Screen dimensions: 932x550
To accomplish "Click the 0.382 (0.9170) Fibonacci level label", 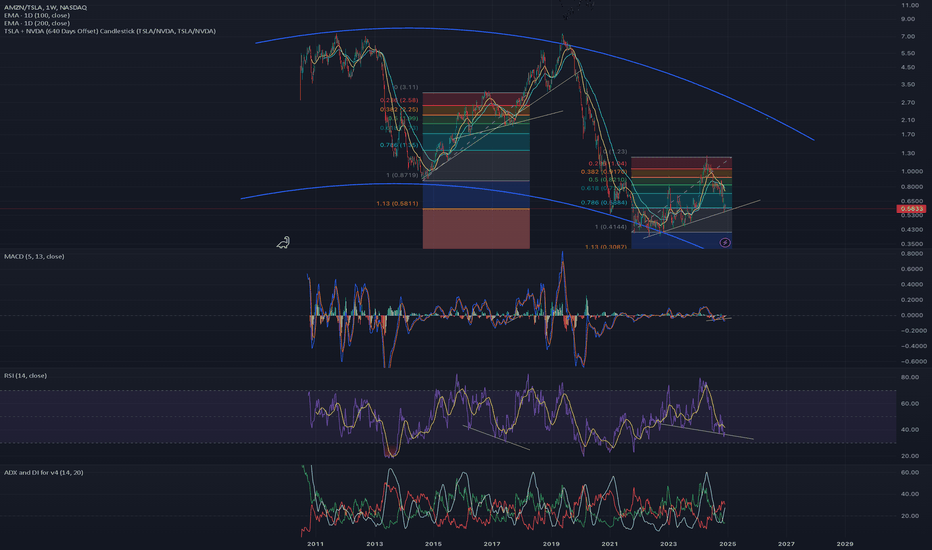I will pos(604,171).
